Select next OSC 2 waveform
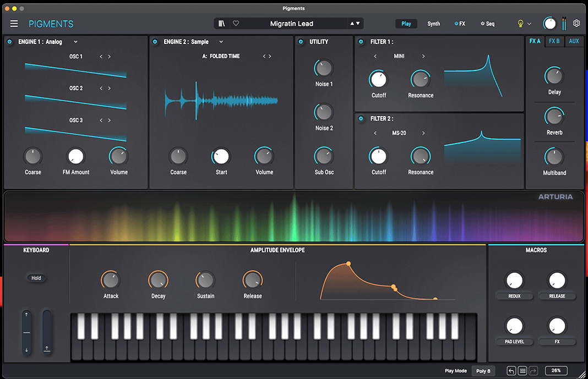Viewport: 588px width, 379px height. point(109,89)
